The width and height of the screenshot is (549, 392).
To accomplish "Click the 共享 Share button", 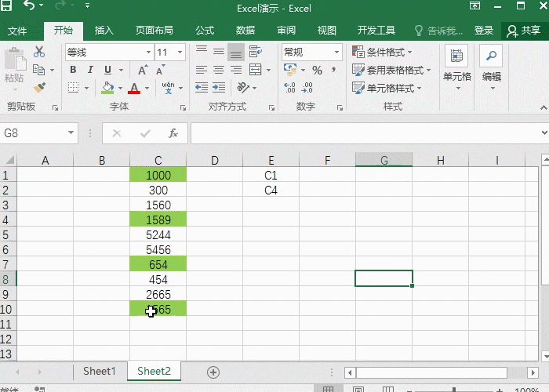I will [524, 31].
